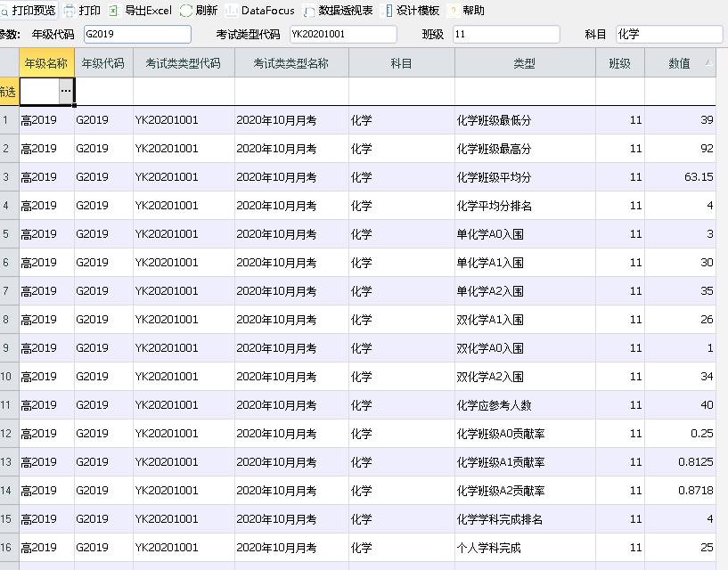This screenshot has width=728, height=570.
Task: Open 数据透视表 toolbar label
Action: pos(346,10)
